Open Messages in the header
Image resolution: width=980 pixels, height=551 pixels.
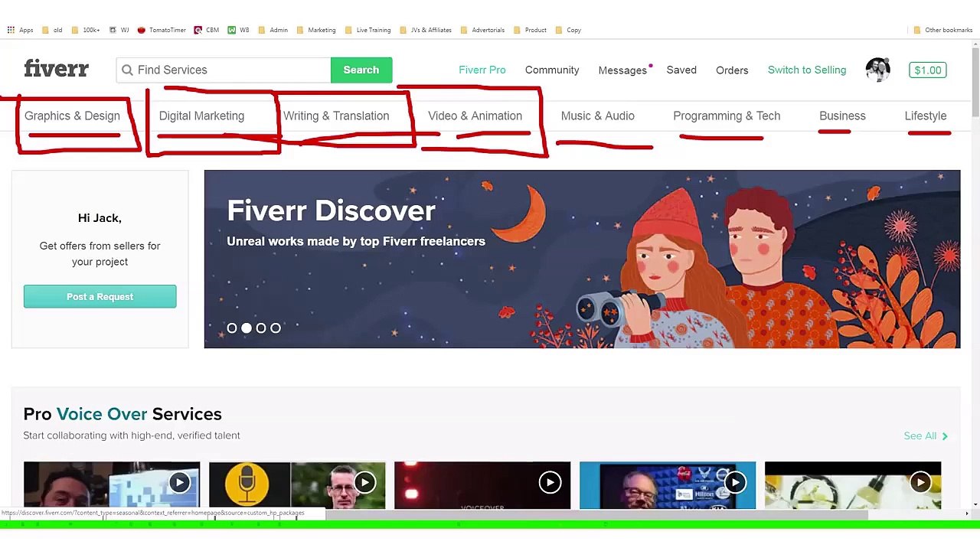point(622,70)
